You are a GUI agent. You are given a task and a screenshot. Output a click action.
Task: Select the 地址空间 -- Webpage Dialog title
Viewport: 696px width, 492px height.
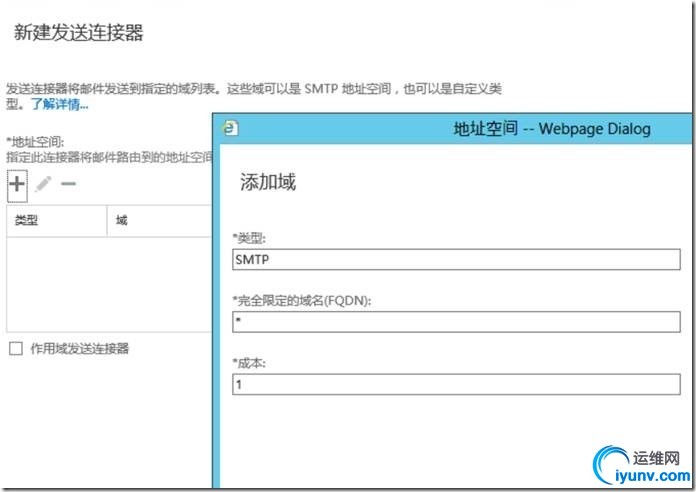tap(552, 129)
